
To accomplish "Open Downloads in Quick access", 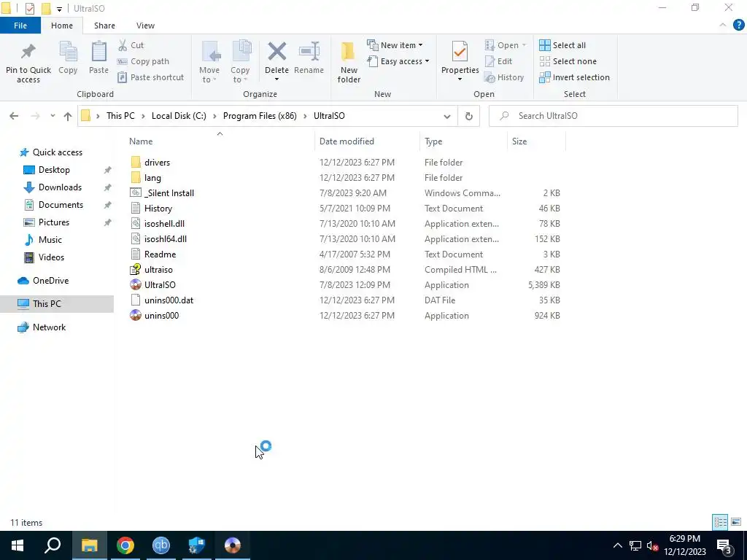I will [60, 187].
